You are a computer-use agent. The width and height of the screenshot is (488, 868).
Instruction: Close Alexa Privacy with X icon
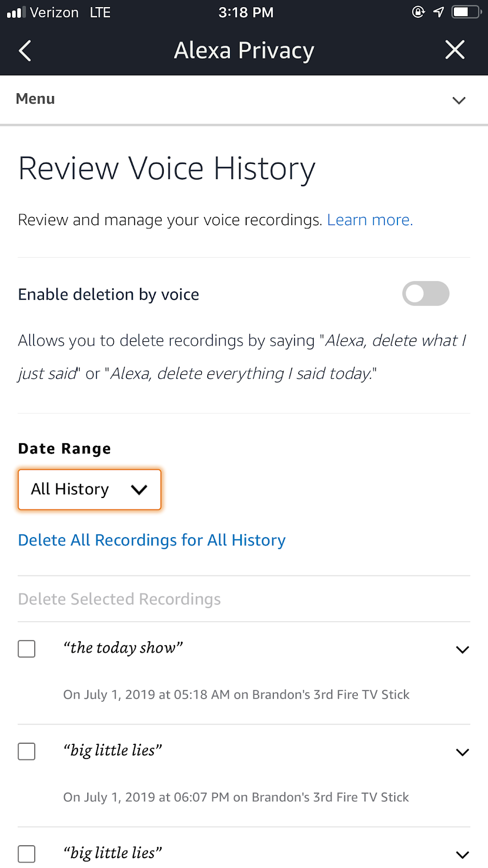click(x=454, y=50)
